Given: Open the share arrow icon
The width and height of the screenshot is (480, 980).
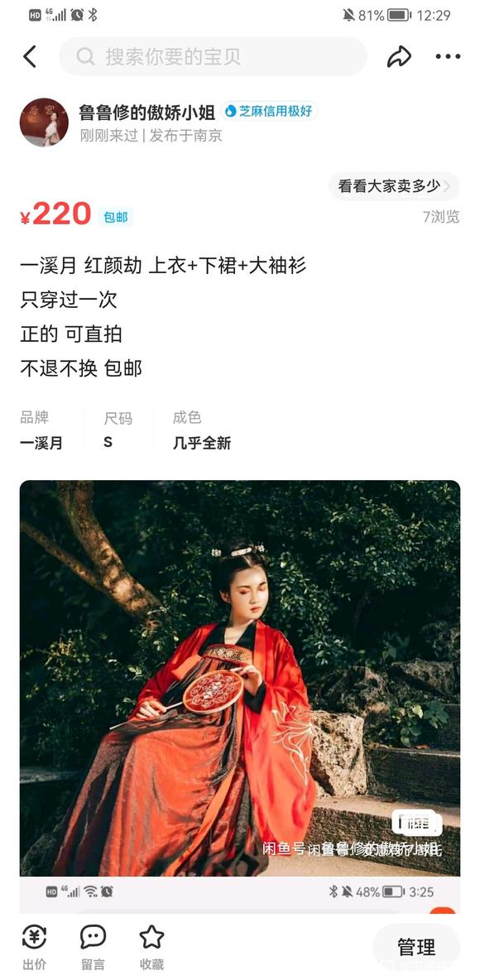Looking at the screenshot, I should point(399,57).
